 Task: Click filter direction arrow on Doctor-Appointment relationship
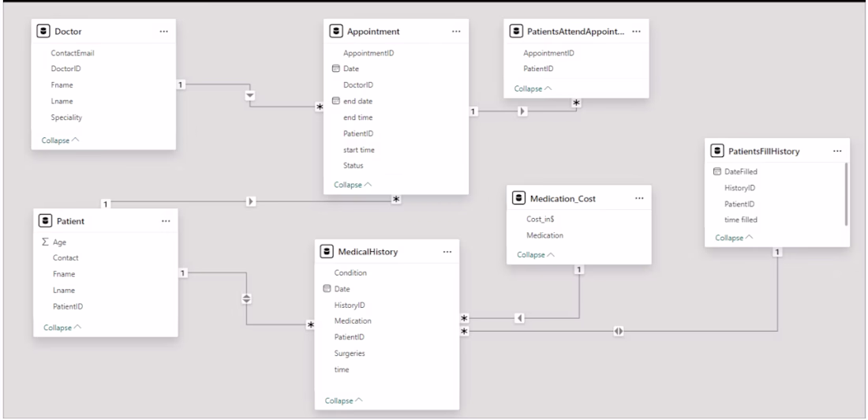pos(250,95)
